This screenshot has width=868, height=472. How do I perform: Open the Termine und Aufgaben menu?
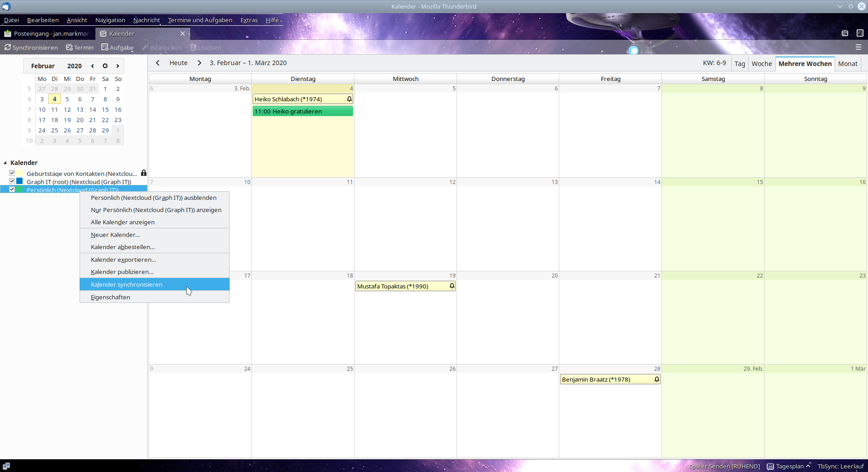point(200,20)
